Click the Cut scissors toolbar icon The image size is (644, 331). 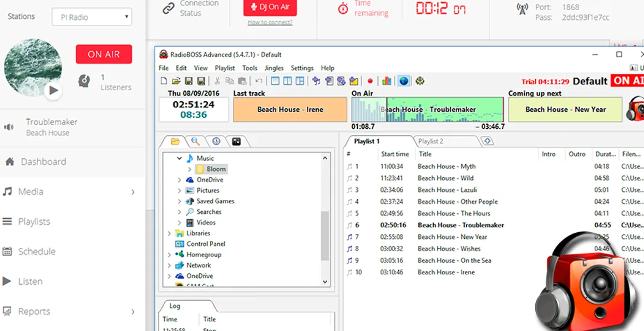(x=217, y=81)
